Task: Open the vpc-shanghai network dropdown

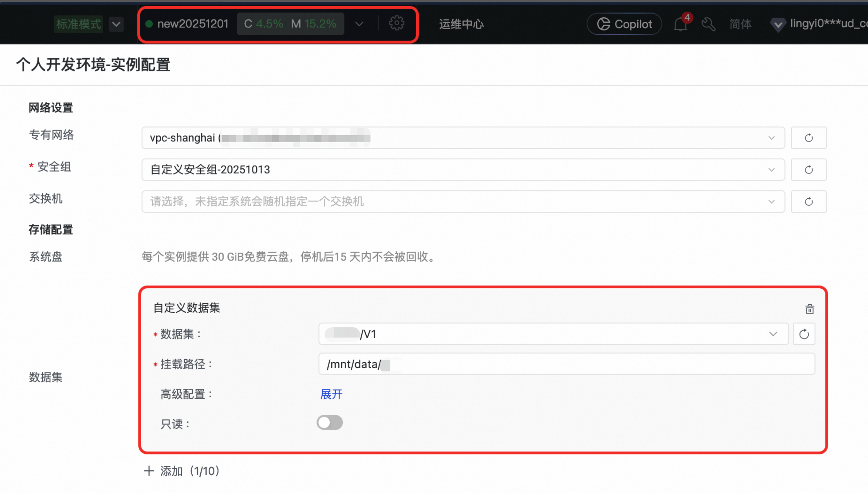Action: 771,138
